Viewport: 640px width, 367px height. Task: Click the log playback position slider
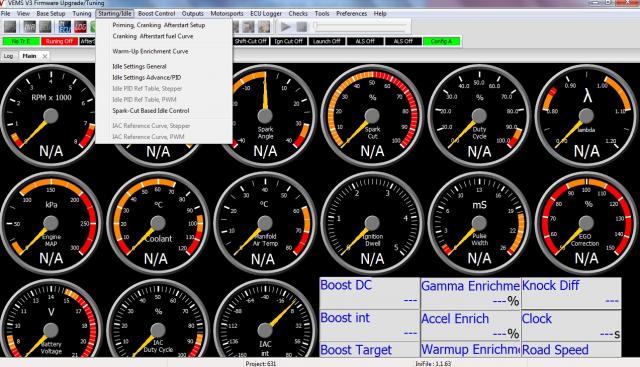[360, 27]
